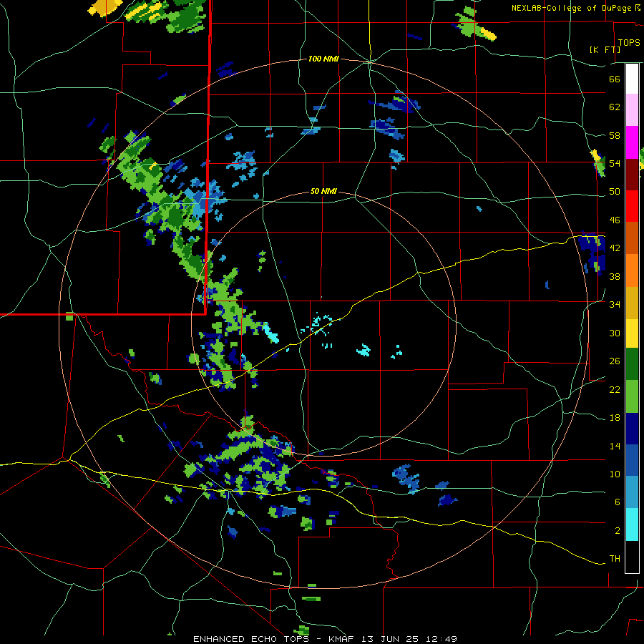The height and width of the screenshot is (644, 644).
Task: Click the bright red 46-50 kft legend swatch
Action: tap(632, 206)
